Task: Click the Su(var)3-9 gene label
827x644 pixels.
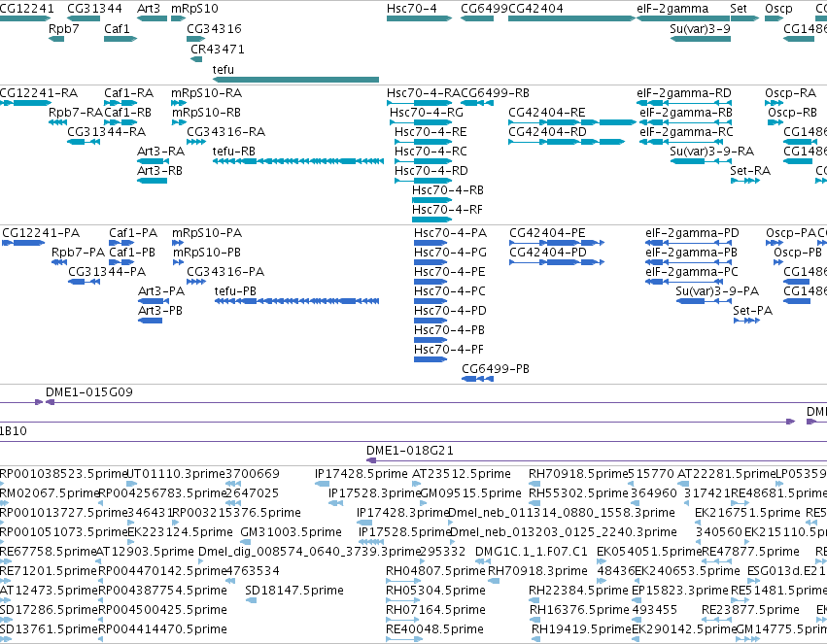Action: pos(700,28)
